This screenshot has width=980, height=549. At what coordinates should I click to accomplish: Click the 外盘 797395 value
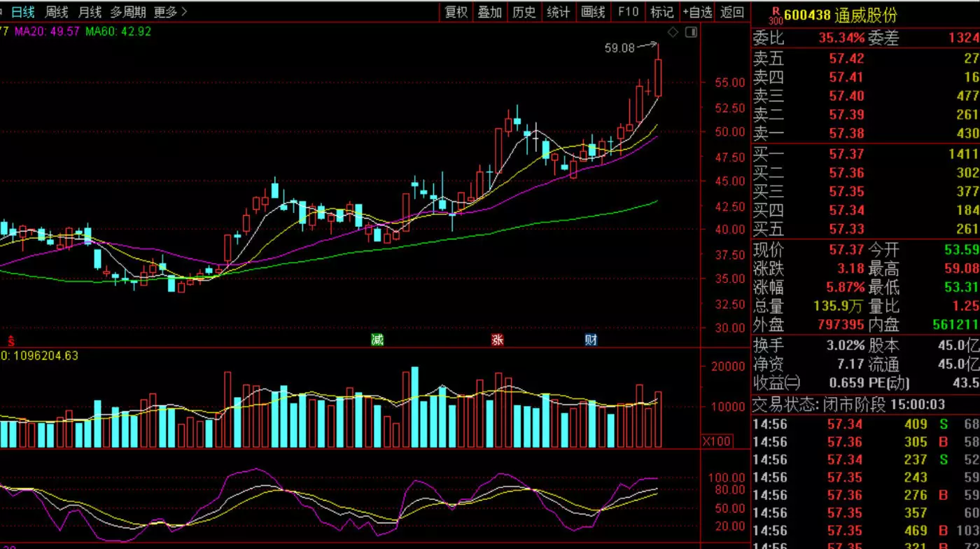point(841,325)
